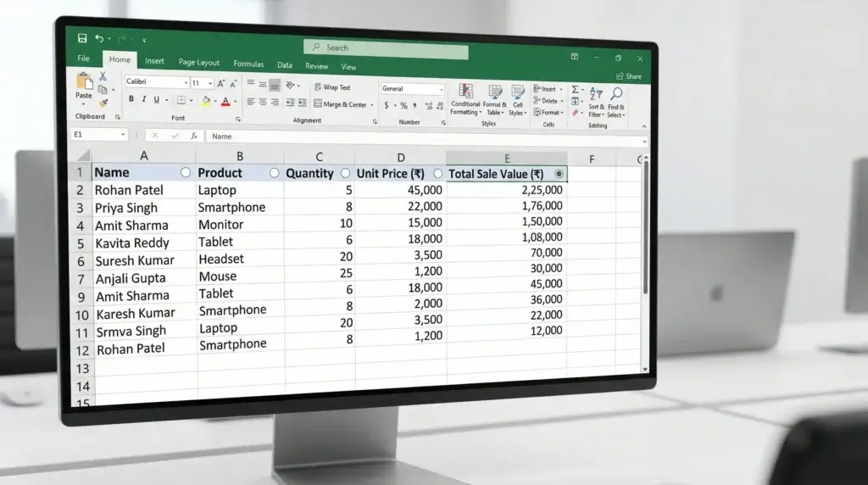Click the Search box in title bar

(x=386, y=48)
